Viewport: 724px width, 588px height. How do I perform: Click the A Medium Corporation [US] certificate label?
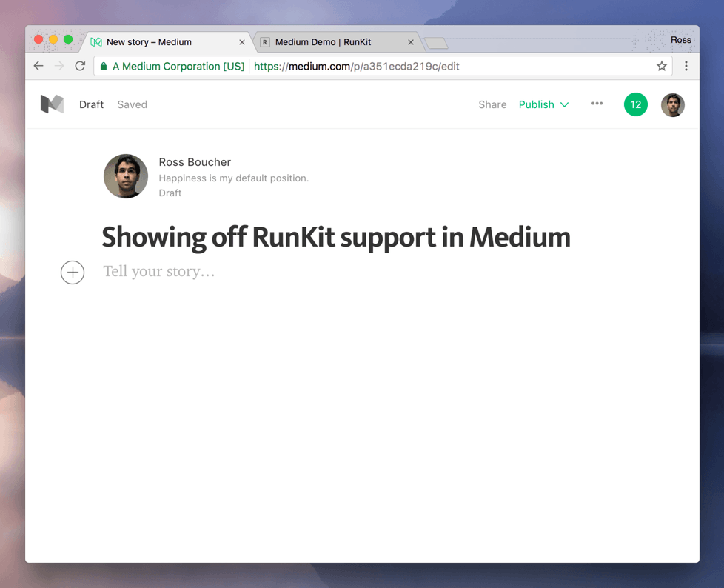(x=178, y=66)
